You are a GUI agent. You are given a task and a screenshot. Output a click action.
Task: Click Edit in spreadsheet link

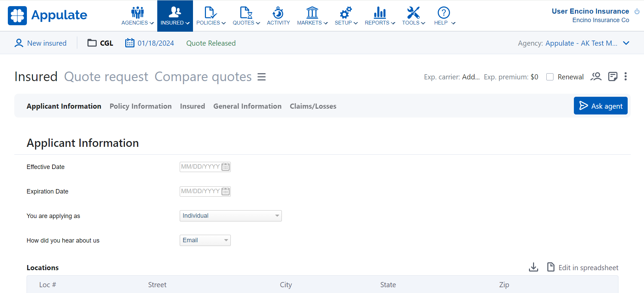[588, 268]
